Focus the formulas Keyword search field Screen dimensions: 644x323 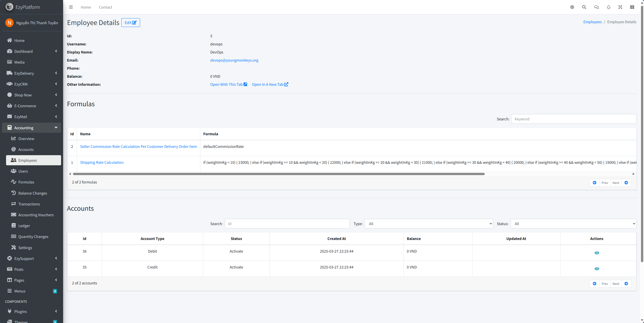[574, 119]
